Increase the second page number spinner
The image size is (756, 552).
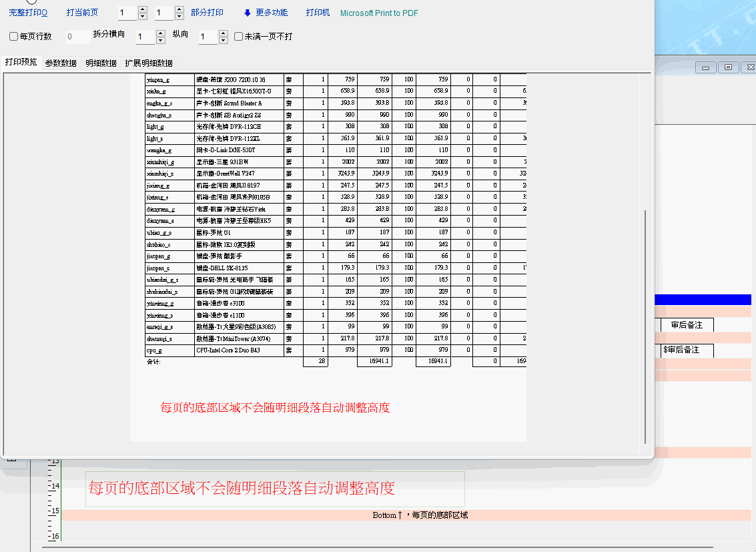pos(179,9)
